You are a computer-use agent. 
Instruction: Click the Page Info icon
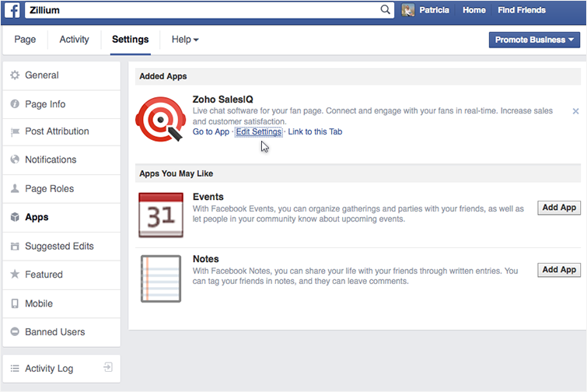(15, 103)
